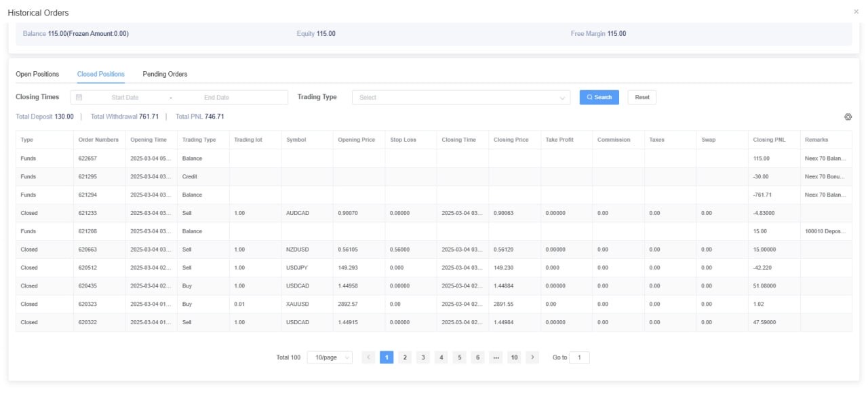Jump to page 3
This screenshot has height=394, width=868.
tap(423, 357)
